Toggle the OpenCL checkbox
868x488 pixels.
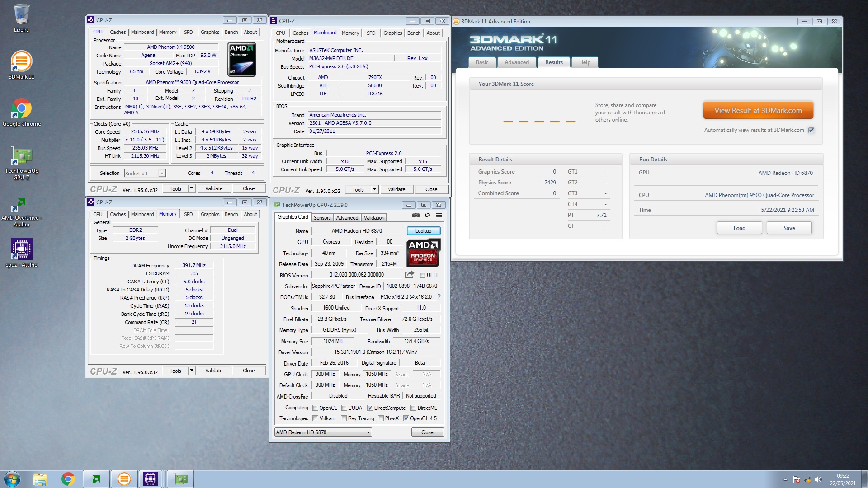316,408
